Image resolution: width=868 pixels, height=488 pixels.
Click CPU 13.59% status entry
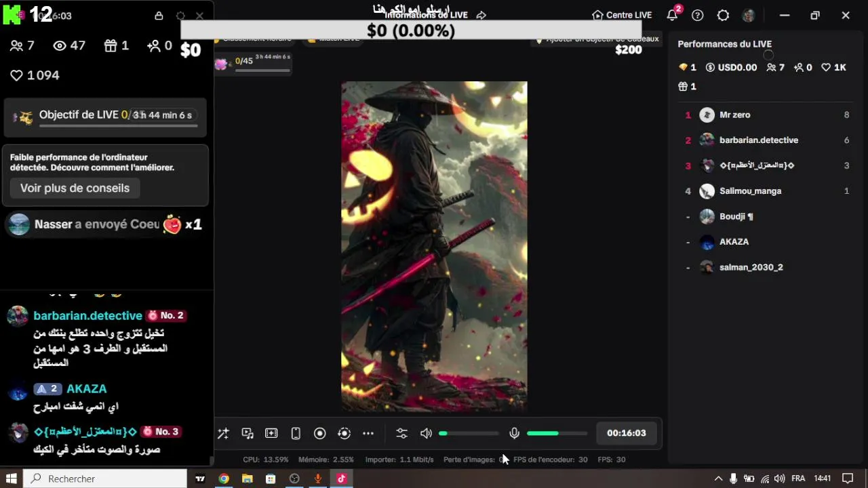(266, 460)
